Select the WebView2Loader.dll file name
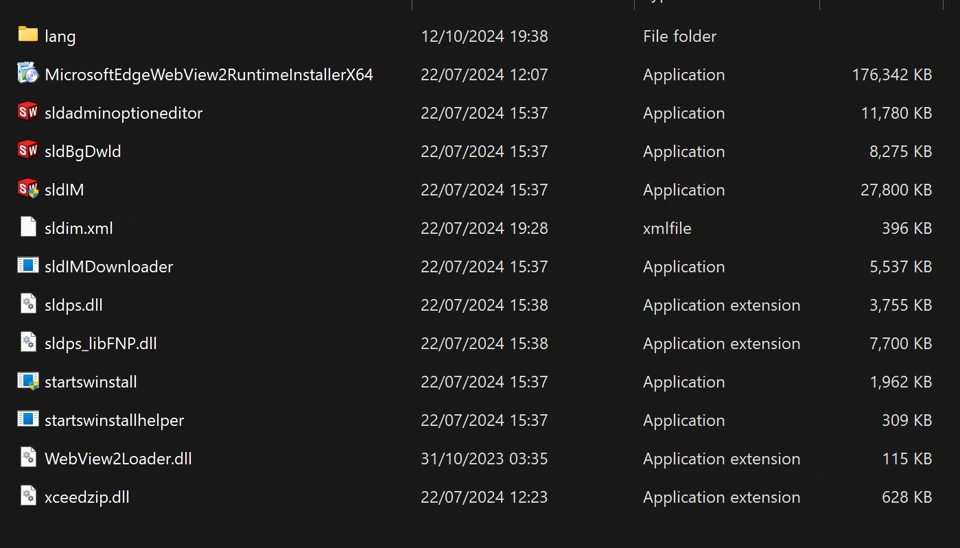Screen dimensions: 960x548 [x=118, y=458]
